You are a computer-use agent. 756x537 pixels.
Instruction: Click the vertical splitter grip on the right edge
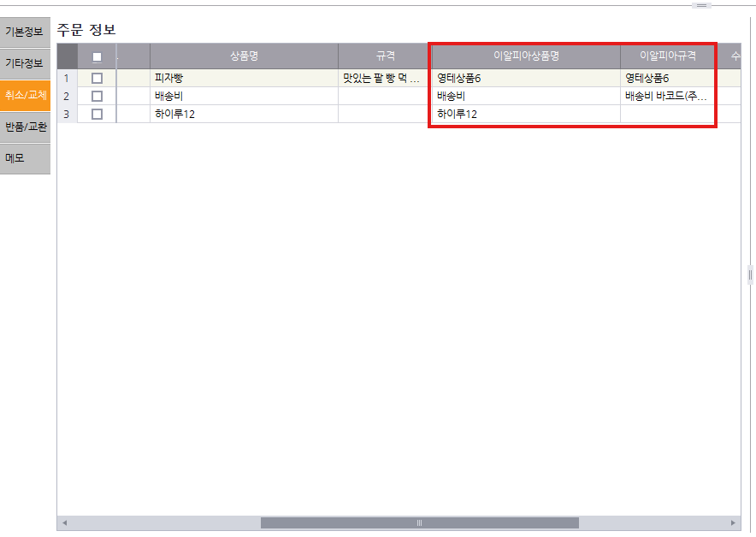coord(750,274)
